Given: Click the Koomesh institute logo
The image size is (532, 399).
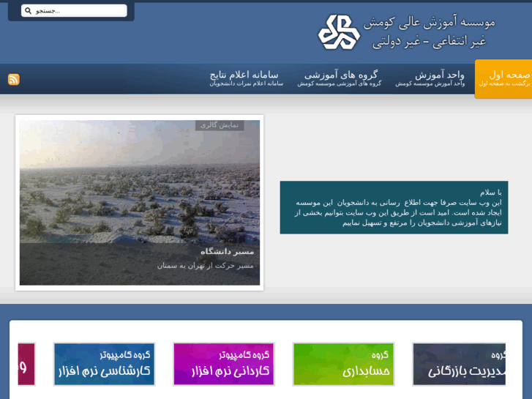Looking at the screenshot, I should pos(339,32).
